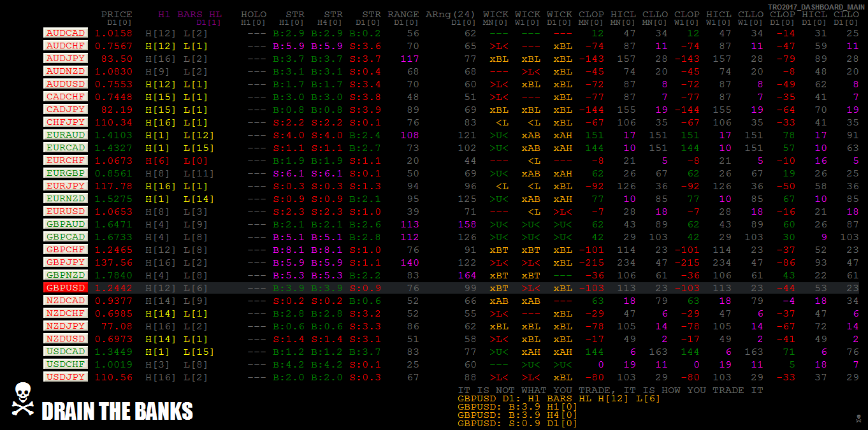The image size is (868, 430).
Task: Click the GBPCHF strength value B:8.1 under H1
Action: (x=289, y=250)
